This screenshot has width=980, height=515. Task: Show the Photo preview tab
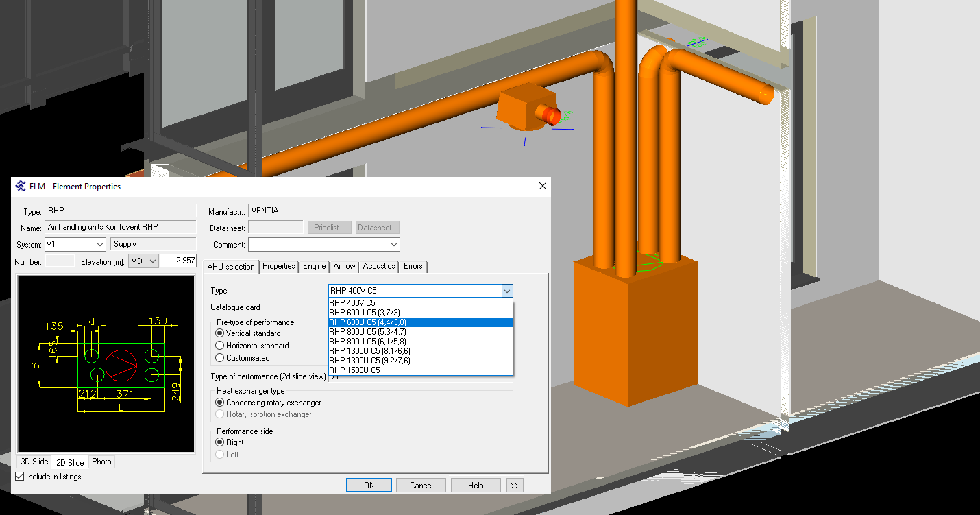coord(101,462)
